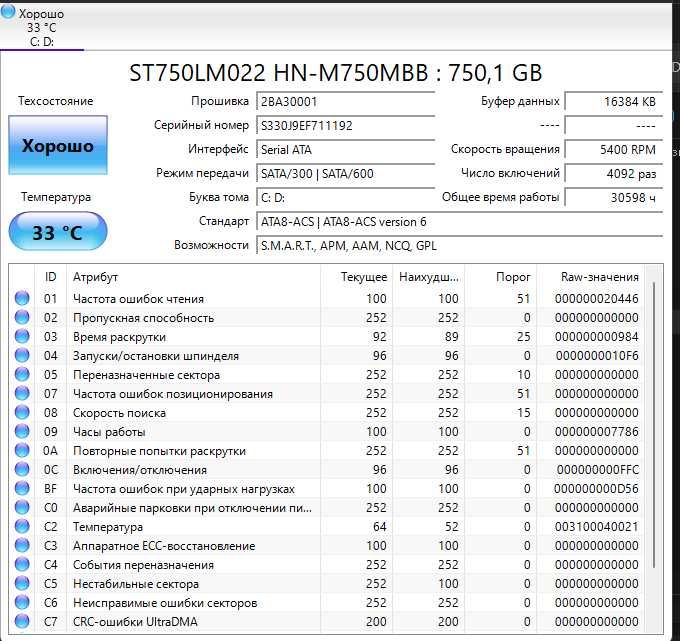Image resolution: width=680 pixels, height=641 pixels.
Task: Click the buffer size value 16384 KB
Action: click(614, 101)
